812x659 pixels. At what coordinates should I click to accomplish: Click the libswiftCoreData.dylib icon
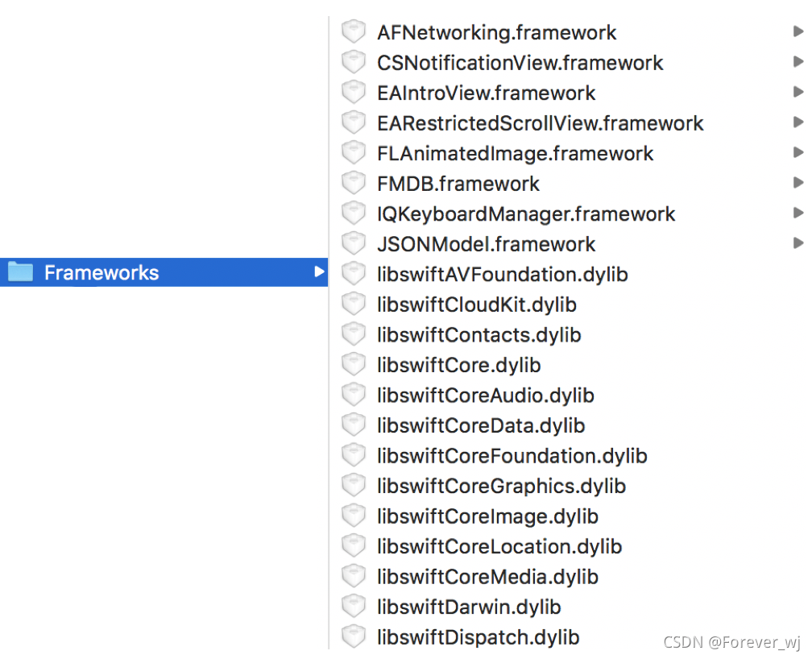tap(354, 425)
